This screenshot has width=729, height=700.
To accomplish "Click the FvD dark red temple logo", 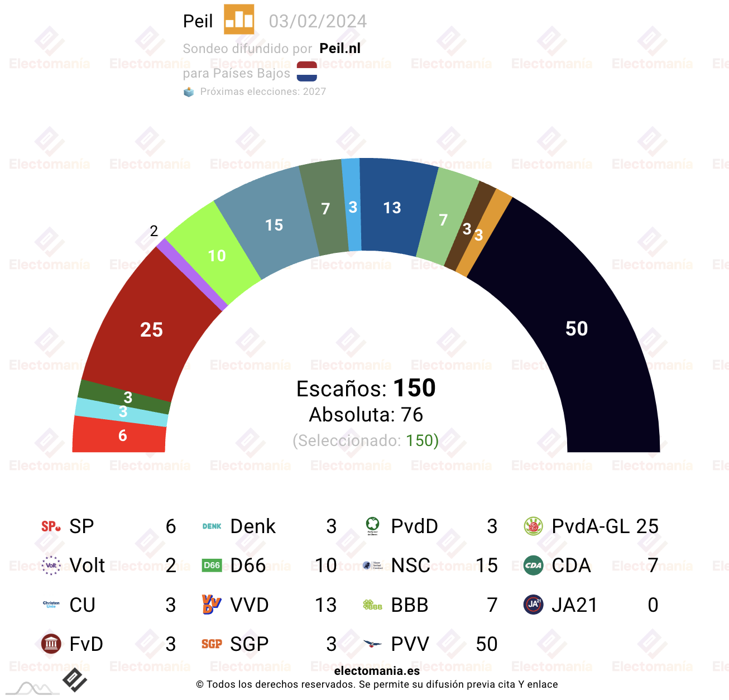I will [51, 644].
